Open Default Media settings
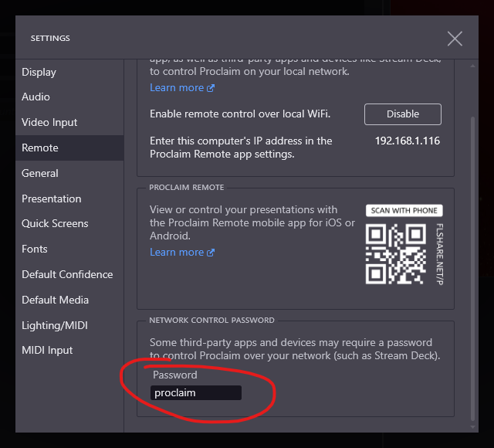 (55, 300)
